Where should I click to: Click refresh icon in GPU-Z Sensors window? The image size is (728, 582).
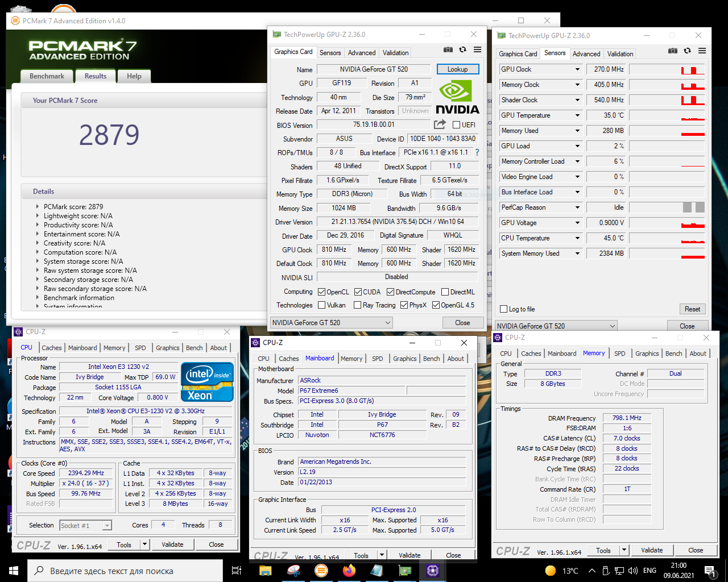[687, 51]
